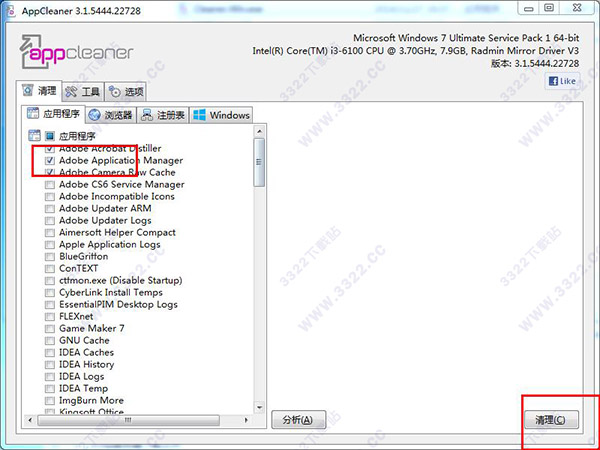Image resolution: width=600 pixels, height=450 pixels.
Task: Check Apple Application Logs
Action: pos(50,245)
